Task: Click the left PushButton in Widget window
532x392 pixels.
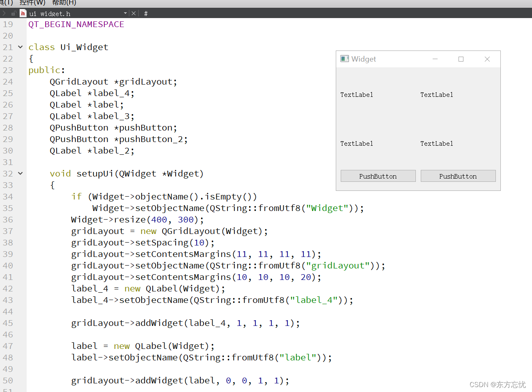Action: pyautogui.click(x=378, y=176)
